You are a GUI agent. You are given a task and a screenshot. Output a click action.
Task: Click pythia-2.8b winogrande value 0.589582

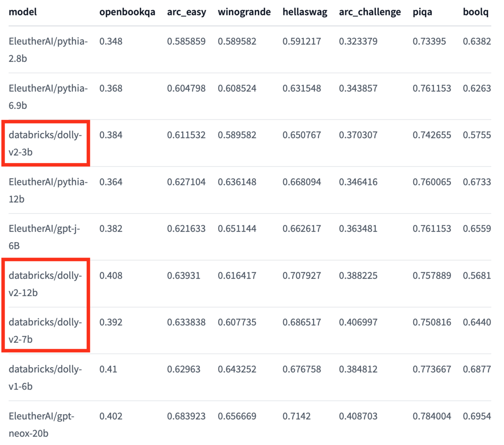coord(237,41)
